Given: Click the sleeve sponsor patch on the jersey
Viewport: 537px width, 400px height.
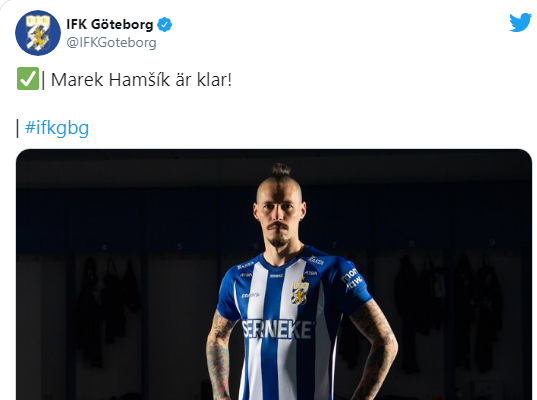Looking at the screenshot, I should 351,279.
